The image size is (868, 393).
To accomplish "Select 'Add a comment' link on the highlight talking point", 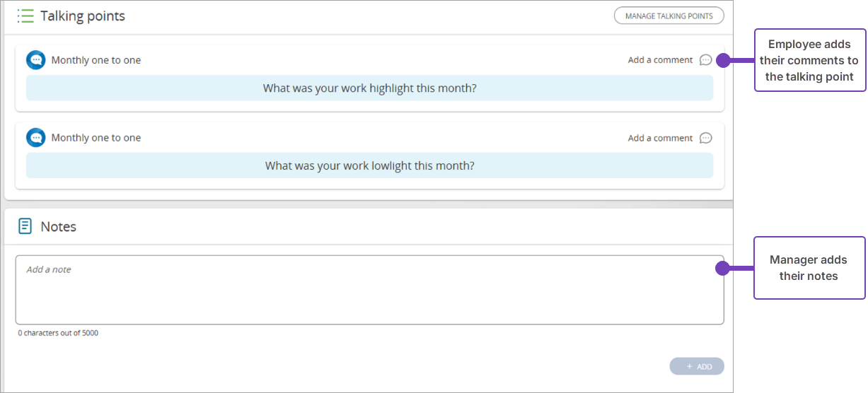I will [x=660, y=60].
